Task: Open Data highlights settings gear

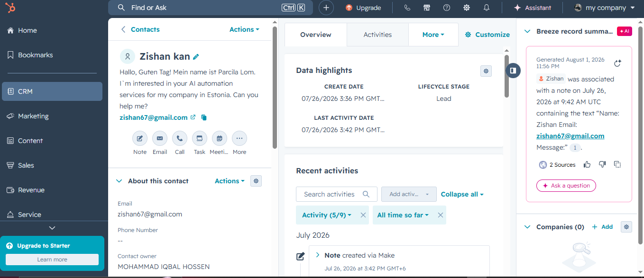Action: pyautogui.click(x=486, y=71)
